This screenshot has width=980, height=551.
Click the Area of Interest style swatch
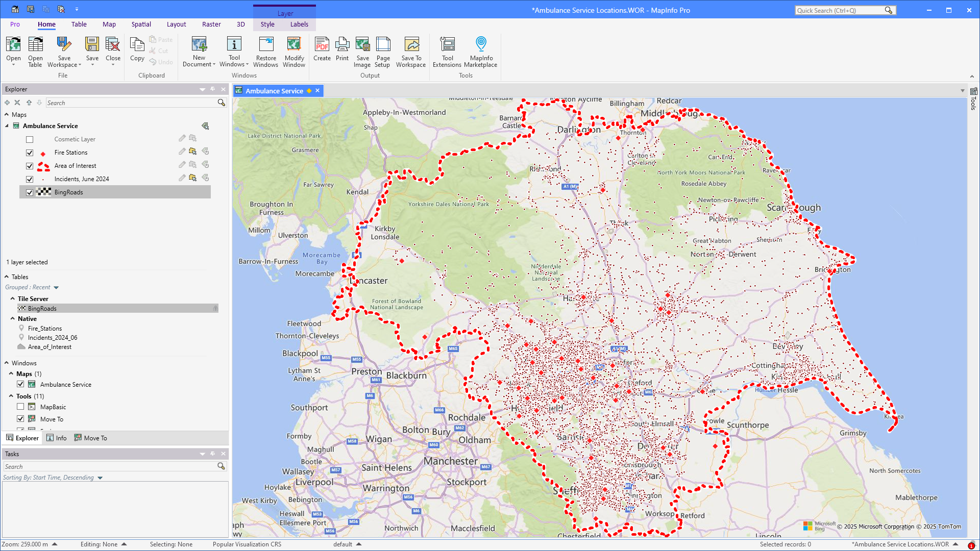[x=43, y=166]
